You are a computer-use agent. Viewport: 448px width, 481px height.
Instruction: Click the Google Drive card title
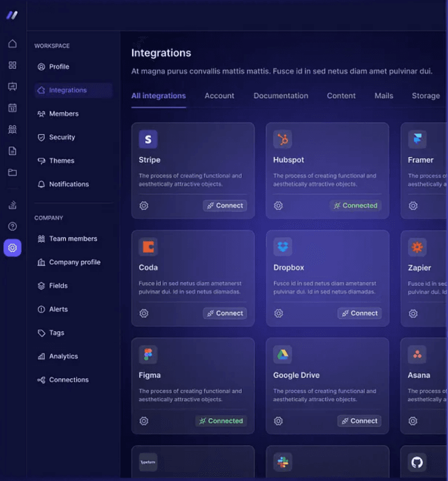point(296,375)
